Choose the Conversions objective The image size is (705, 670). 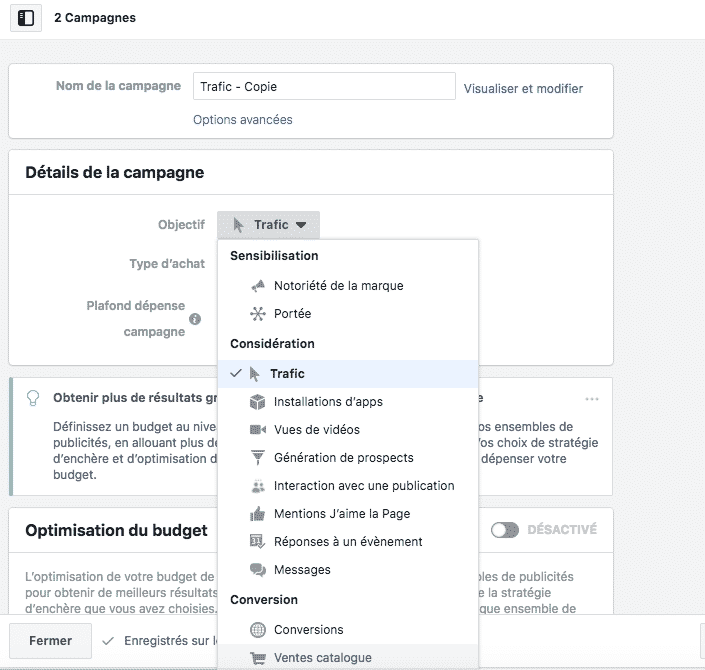(308, 630)
